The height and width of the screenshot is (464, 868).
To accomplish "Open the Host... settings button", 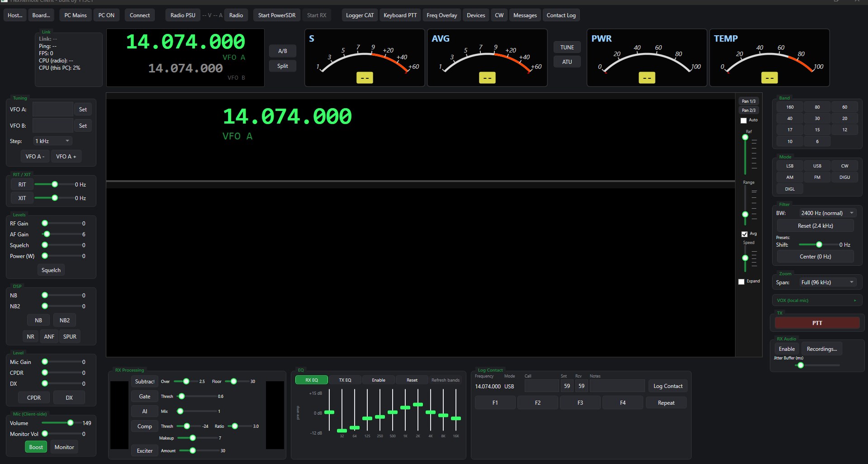I will coord(15,15).
